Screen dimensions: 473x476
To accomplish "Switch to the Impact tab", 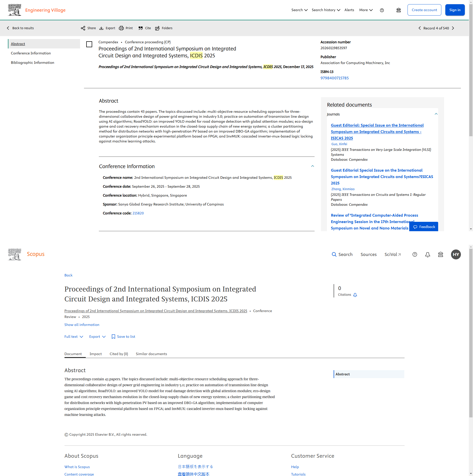I will tap(96, 354).
